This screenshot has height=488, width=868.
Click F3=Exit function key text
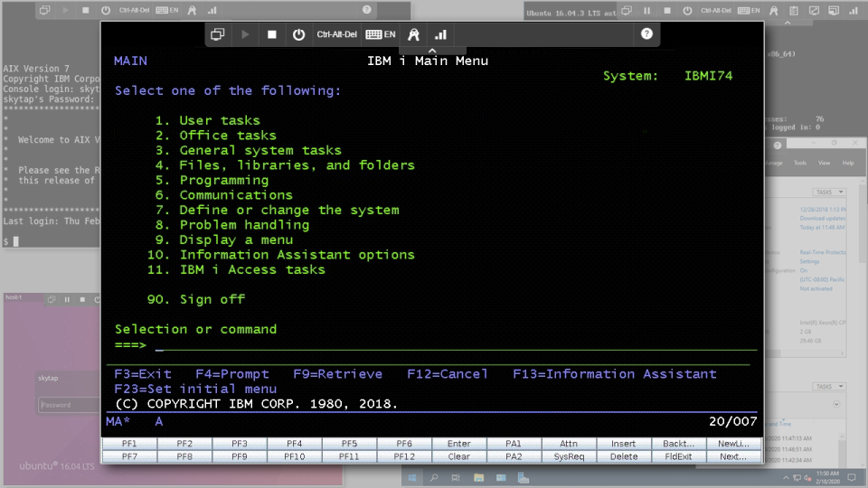coord(143,374)
